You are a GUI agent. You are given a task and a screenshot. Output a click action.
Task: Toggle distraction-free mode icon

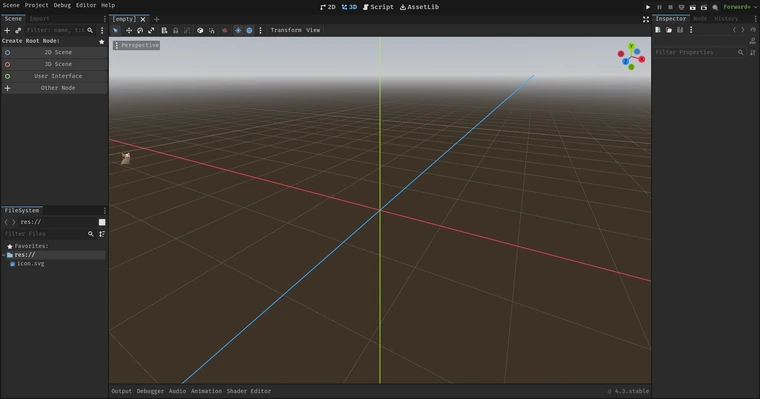click(x=646, y=19)
